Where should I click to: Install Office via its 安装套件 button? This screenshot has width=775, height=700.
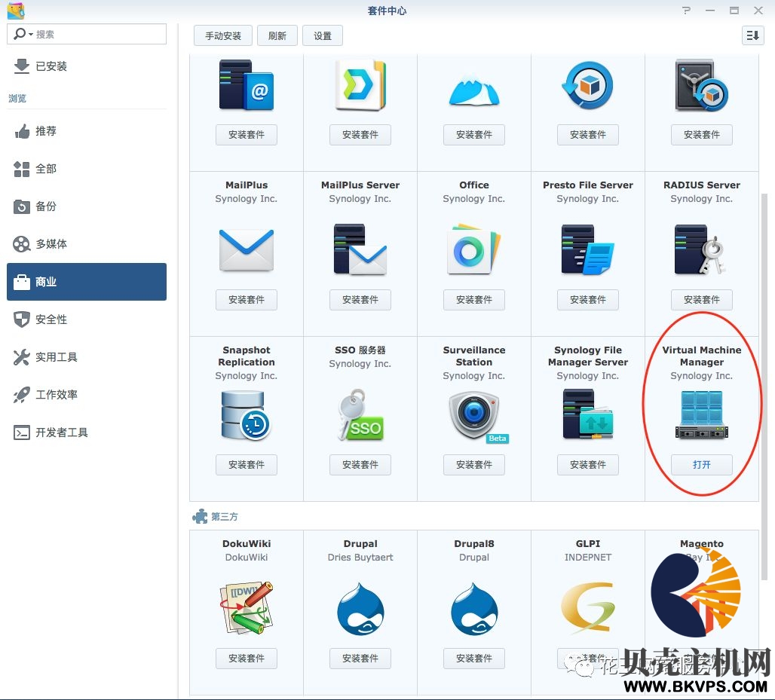(x=474, y=300)
